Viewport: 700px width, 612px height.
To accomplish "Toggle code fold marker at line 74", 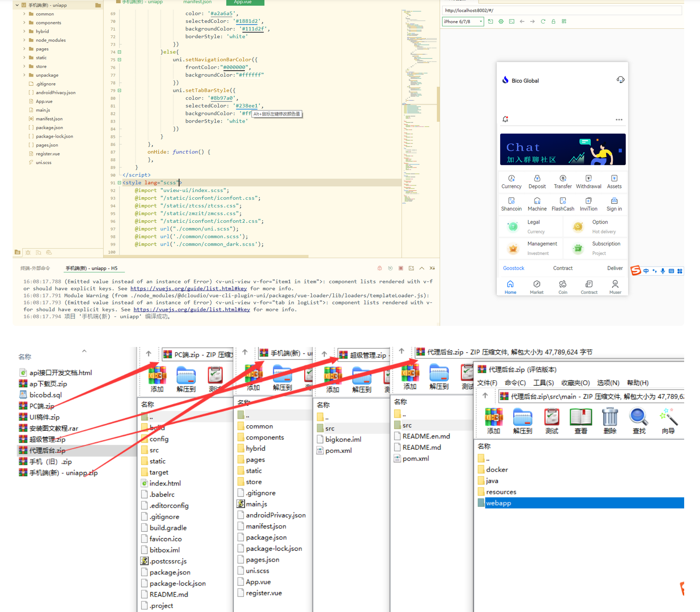I will (119, 52).
